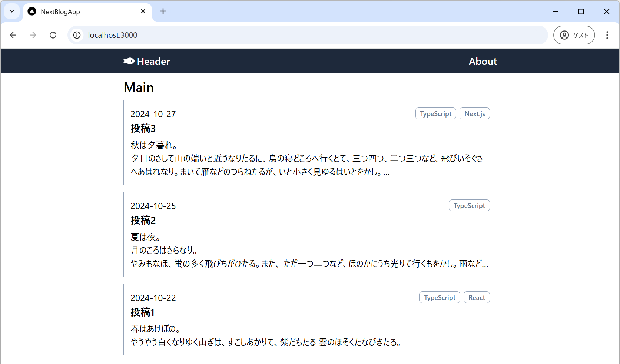Expand the tab search dropdown
The image size is (620, 364).
click(x=12, y=11)
